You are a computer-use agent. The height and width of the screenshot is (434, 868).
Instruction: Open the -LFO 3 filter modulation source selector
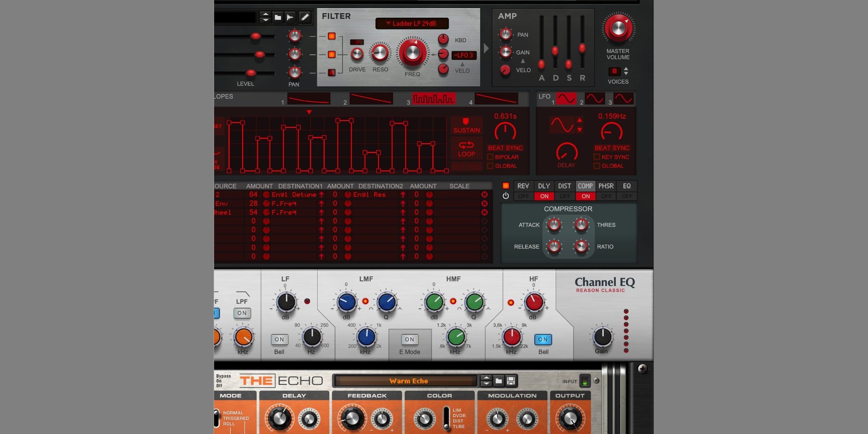tap(464, 55)
